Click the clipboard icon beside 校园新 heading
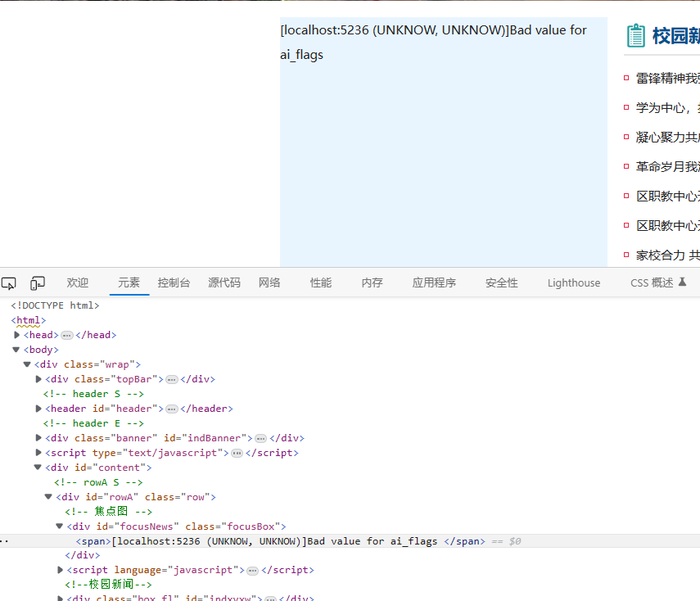The height and width of the screenshot is (601, 700). (636, 36)
